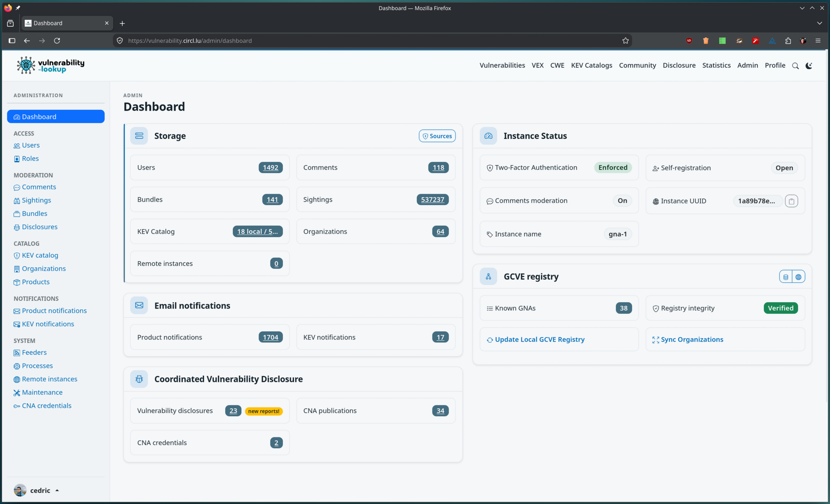Open Sightings in sidebar Moderation
Screen dimensions: 830x504
(x=32, y=200)
